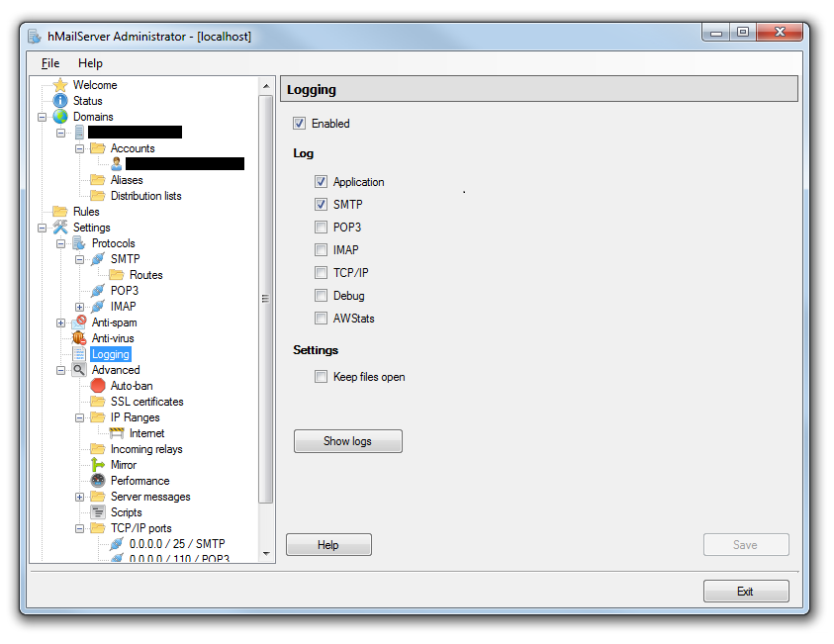This screenshot has height=644, width=834.
Task: Click the Show logs button
Action: (347, 441)
